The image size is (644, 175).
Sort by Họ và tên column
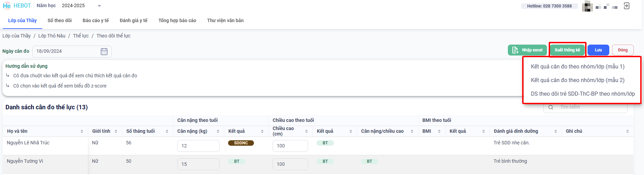point(82,131)
